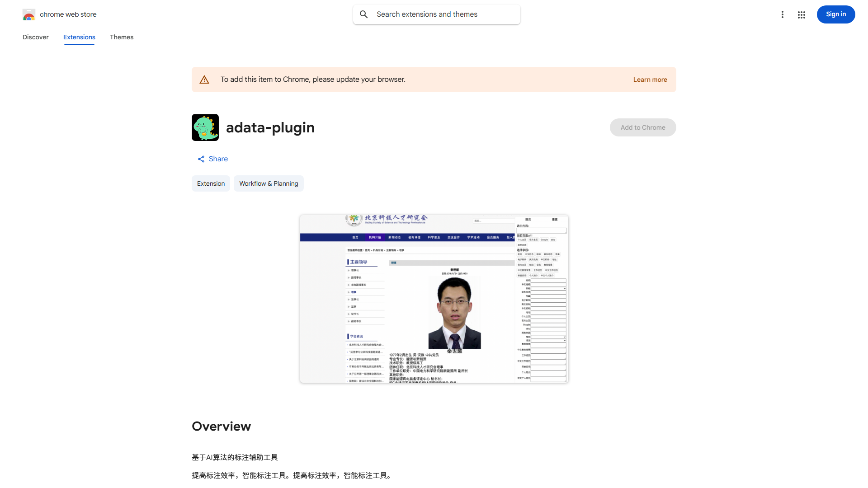Image resolution: width=868 pixels, height=488 pixels.
Task: Open the Workflow & Planning category chip
Action: click(x=269, y=183)
